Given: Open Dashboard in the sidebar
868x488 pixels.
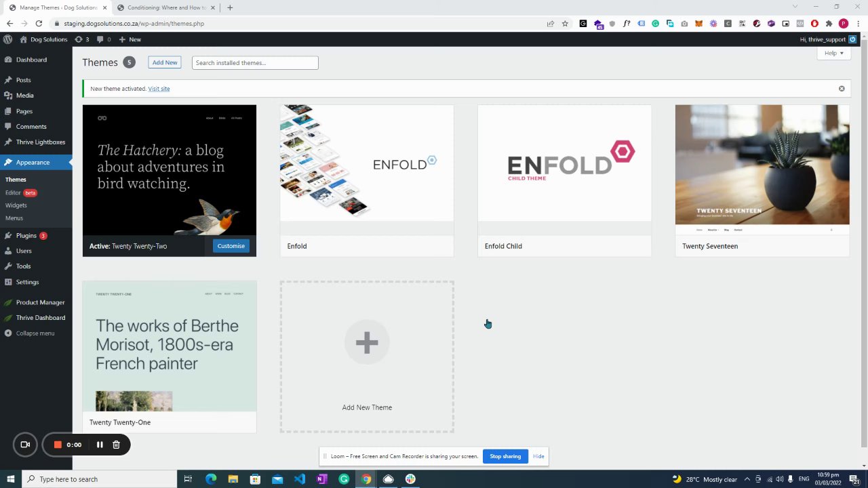Looking at the screenshot, I should coord(31,60).
